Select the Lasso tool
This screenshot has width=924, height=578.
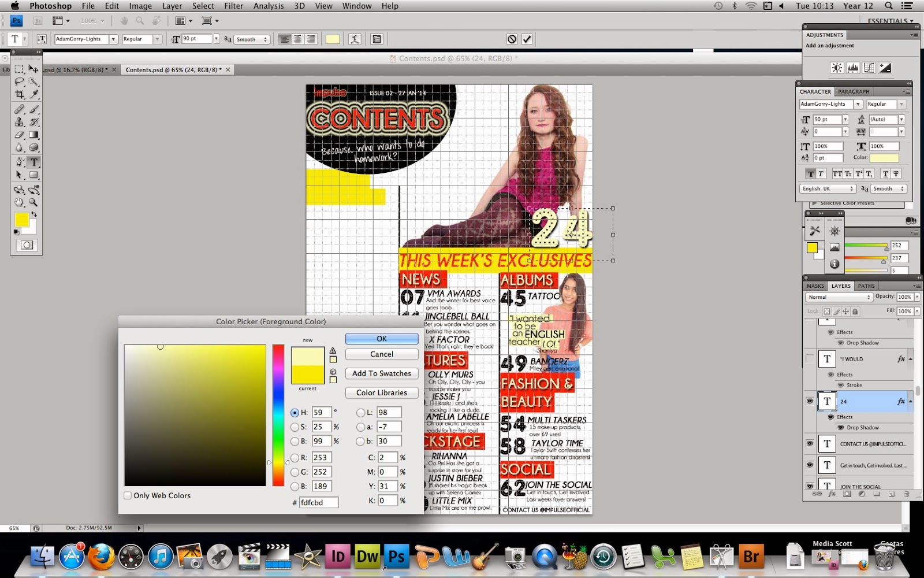[x=19, y=81]
